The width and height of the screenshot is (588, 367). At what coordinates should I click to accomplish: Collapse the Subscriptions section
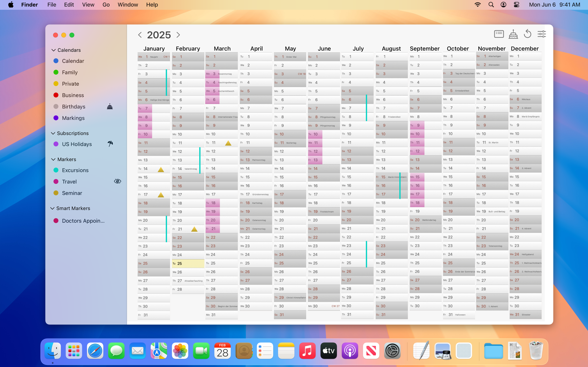[53, 133]
